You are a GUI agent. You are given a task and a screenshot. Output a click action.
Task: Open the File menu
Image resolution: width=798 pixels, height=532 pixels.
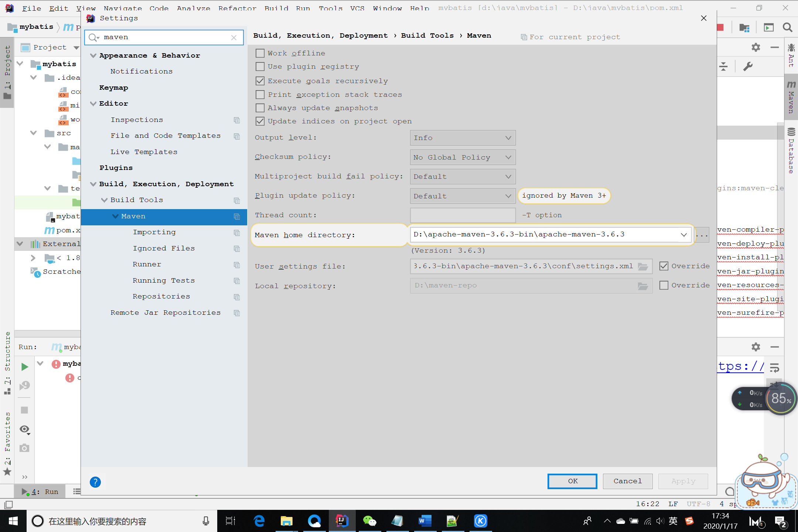(x=31, y=8)
